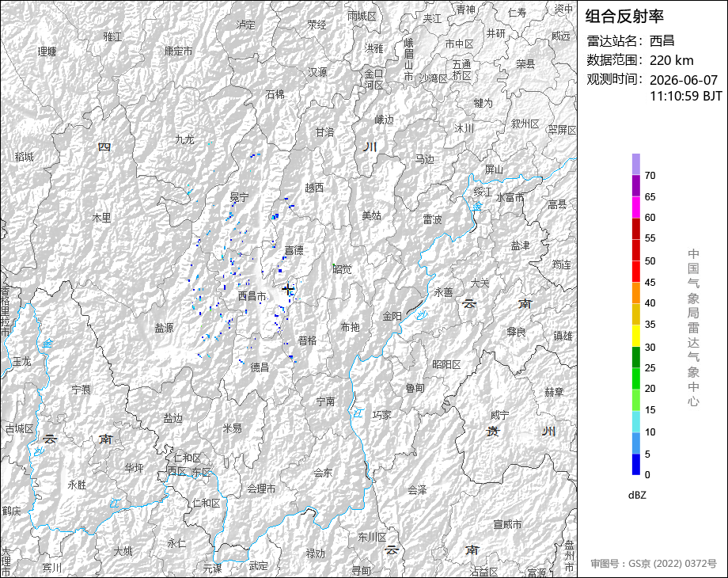Click the radar station cross marker near 西昌市

point(288,289)
